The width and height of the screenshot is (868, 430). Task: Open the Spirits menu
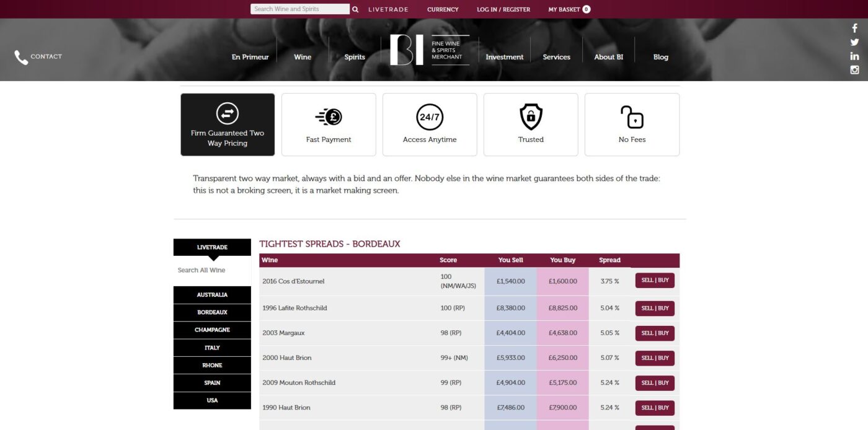coord(355,57)
